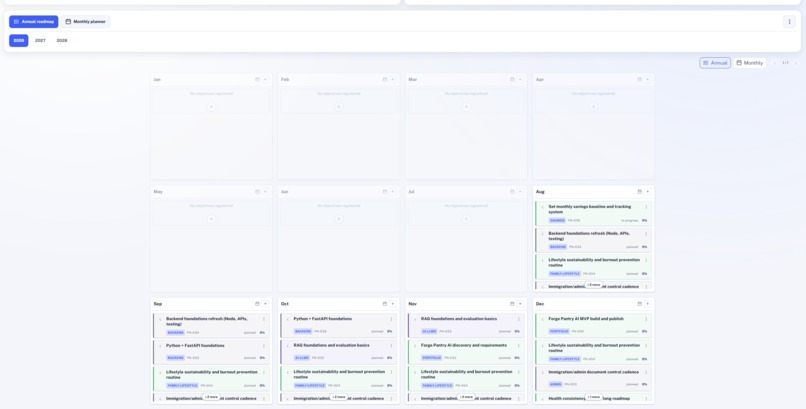Click the round plus inside empty Mar card
This screenshot has height=409, width=806.
coord(466,107)
